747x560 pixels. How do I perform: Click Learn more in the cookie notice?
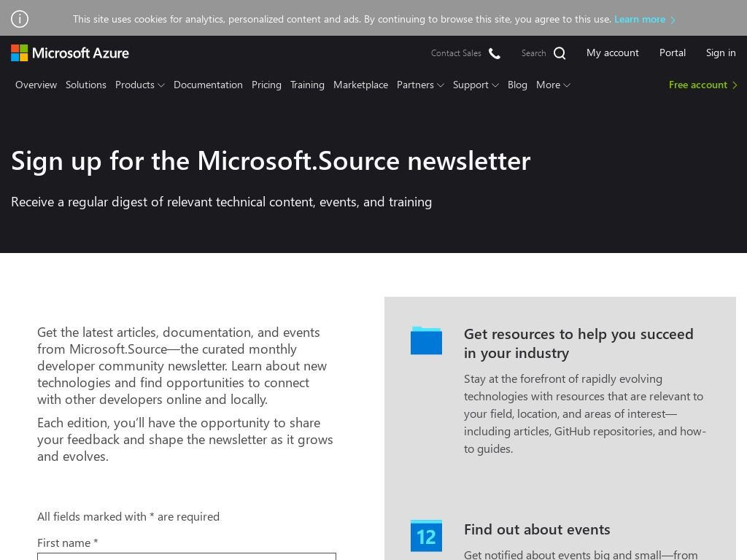click(640, 20)
